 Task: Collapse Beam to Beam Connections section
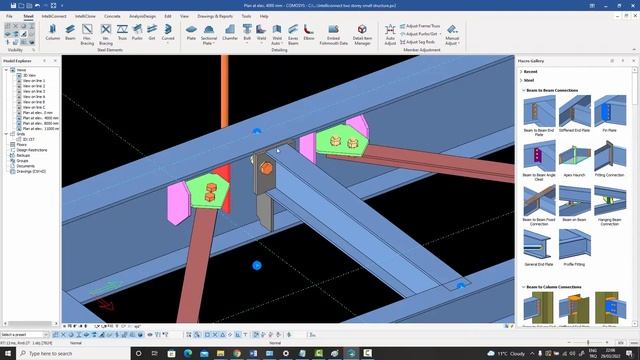523,90
